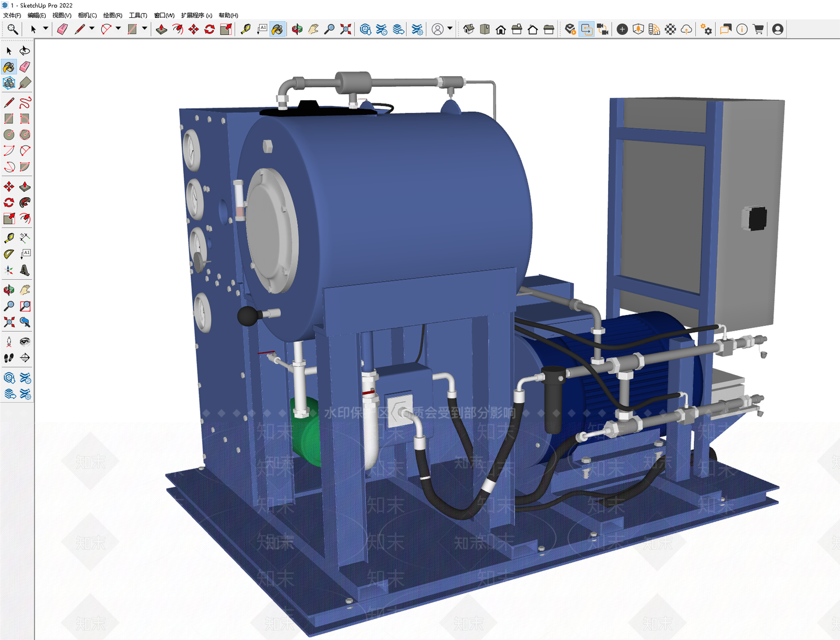Activate the Zoom Window tool
840x640 pixels.
point(25,306)
